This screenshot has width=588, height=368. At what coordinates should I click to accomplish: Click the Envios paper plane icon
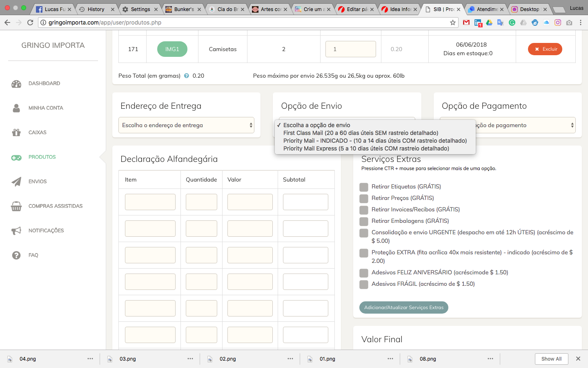pos(16,182)
